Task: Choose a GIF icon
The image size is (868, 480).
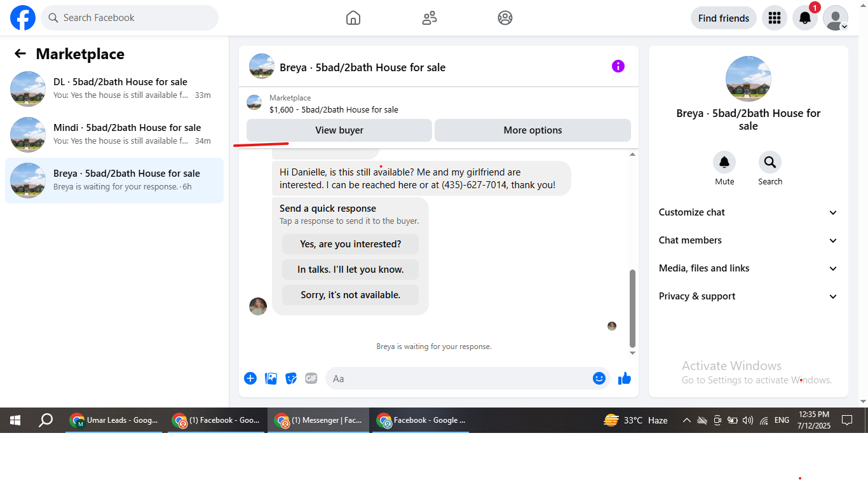Action: [x=311, y=378]
